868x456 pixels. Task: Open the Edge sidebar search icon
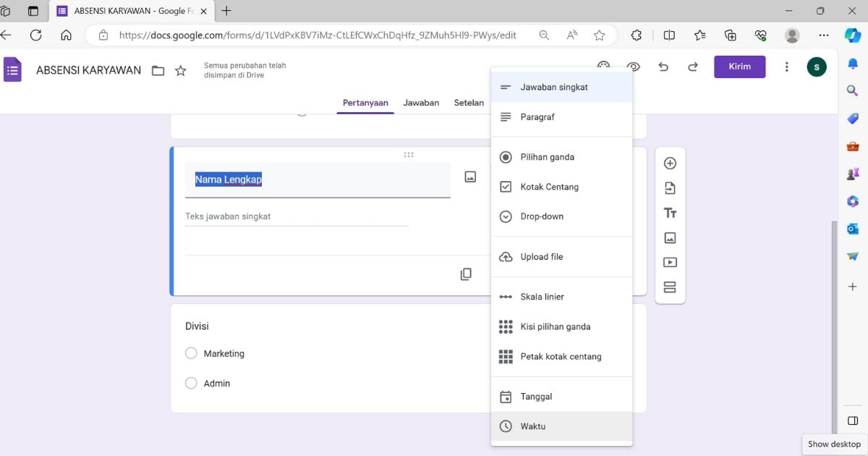(853, 90)
